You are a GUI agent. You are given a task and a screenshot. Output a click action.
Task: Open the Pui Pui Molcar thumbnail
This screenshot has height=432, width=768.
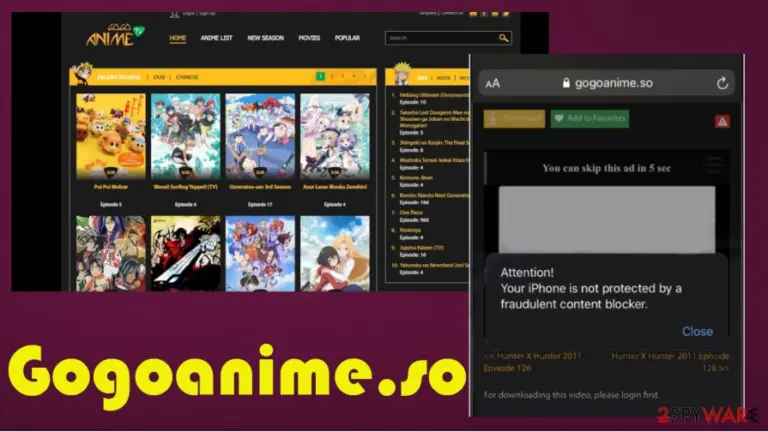111,137
